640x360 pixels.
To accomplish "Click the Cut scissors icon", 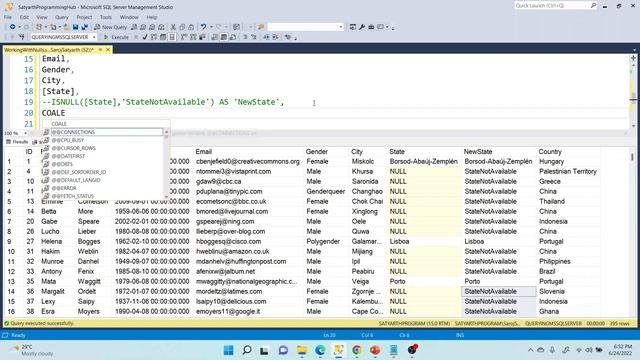I will pyautogui.click(x=173, y=27).
